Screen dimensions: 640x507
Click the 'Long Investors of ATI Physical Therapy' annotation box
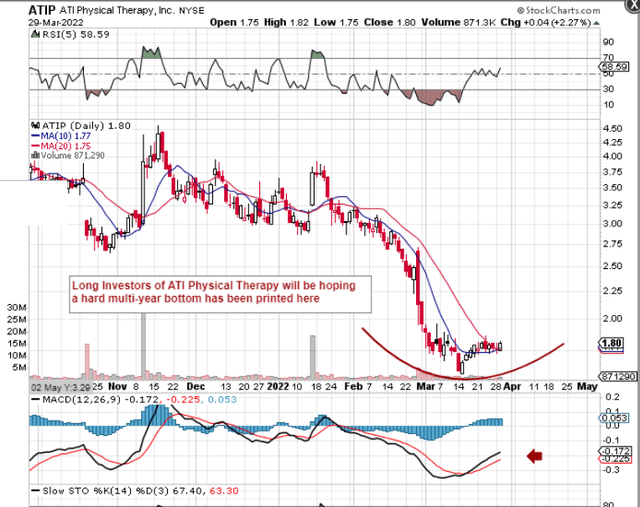(x=220, y=294)
